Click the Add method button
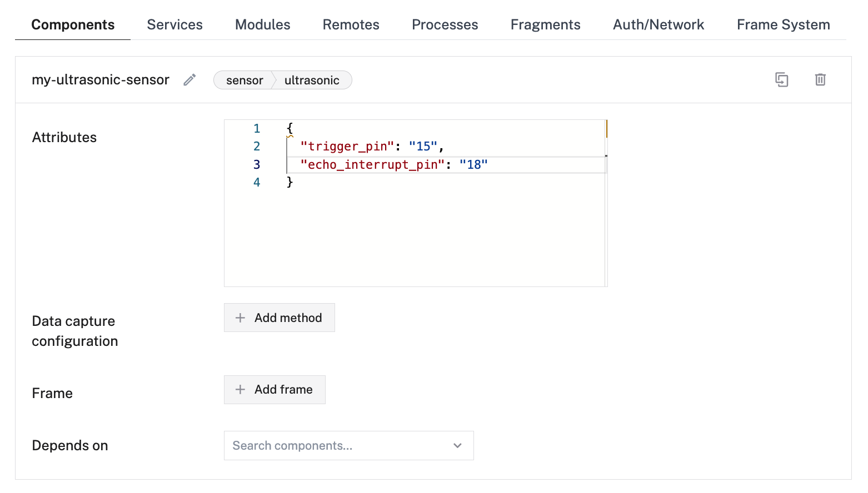 (279, 318)
